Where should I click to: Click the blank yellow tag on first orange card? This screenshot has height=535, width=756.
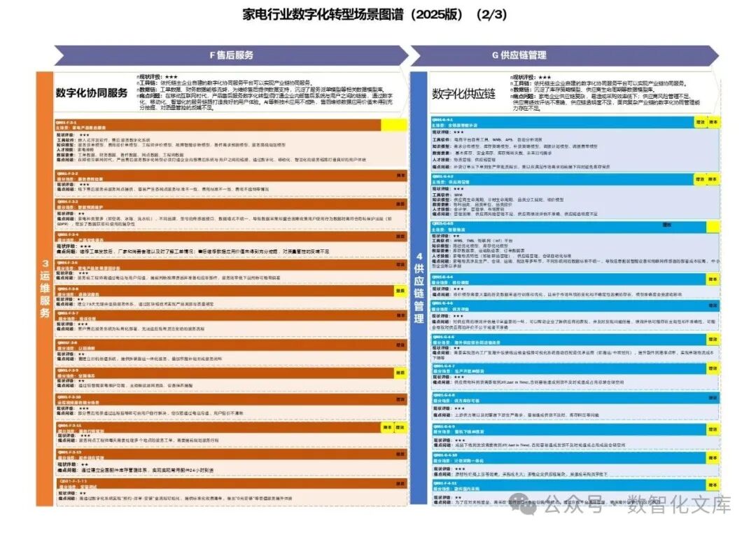click(x=394, y=125)
